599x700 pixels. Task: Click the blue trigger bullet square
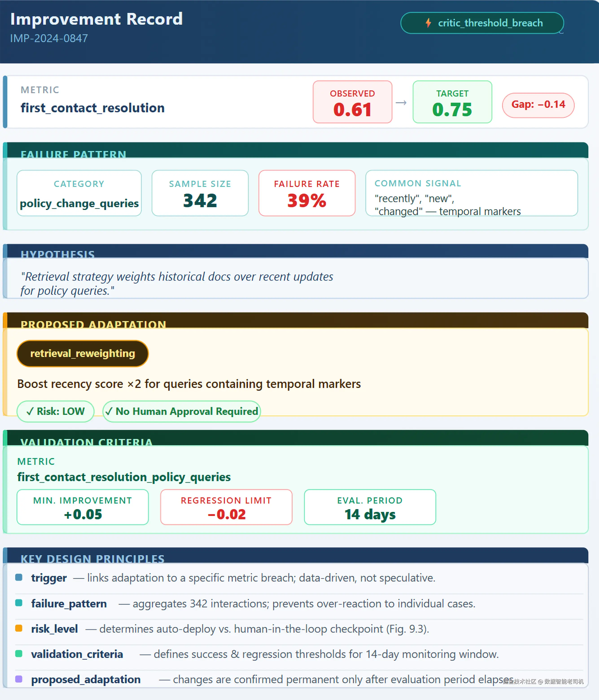(x=19, y=577)
